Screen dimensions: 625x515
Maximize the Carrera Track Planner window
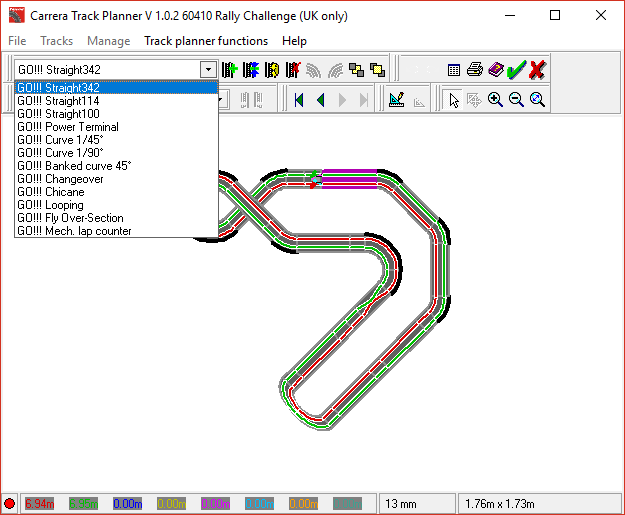point(555,16)
